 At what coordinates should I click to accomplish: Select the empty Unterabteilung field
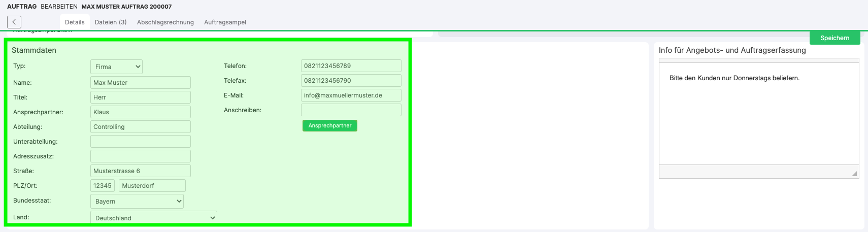tap(141, 142)
